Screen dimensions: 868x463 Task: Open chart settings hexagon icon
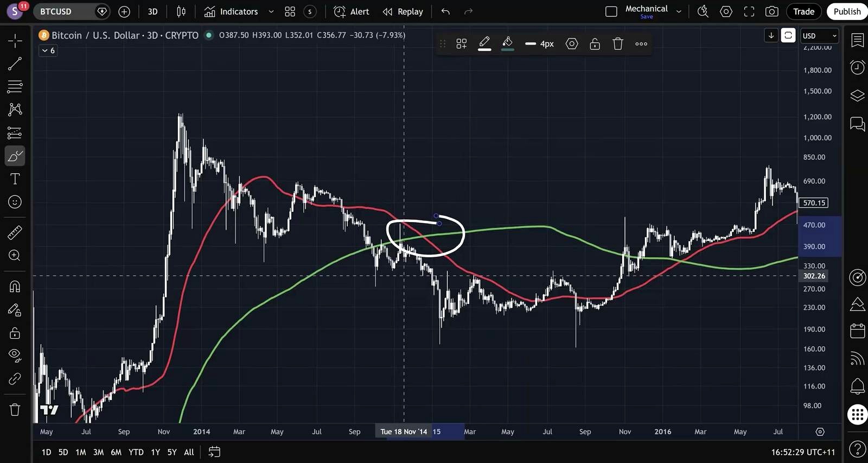(726, 11)
